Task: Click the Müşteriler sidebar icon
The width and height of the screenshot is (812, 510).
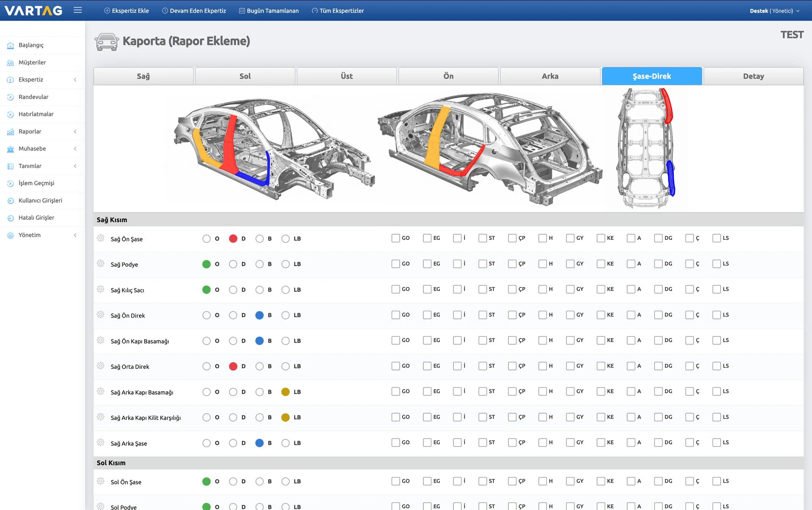Action: [x=11, y=63]
